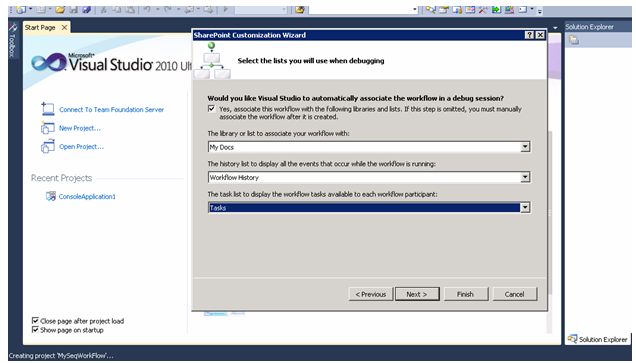Click Connect To Team Foundation Server link

(112, 110)
